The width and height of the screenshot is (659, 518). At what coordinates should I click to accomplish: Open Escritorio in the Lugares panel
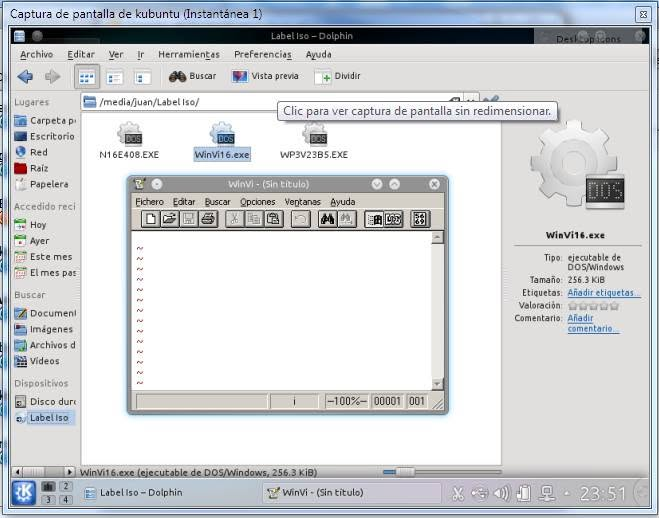coord(44,137)
